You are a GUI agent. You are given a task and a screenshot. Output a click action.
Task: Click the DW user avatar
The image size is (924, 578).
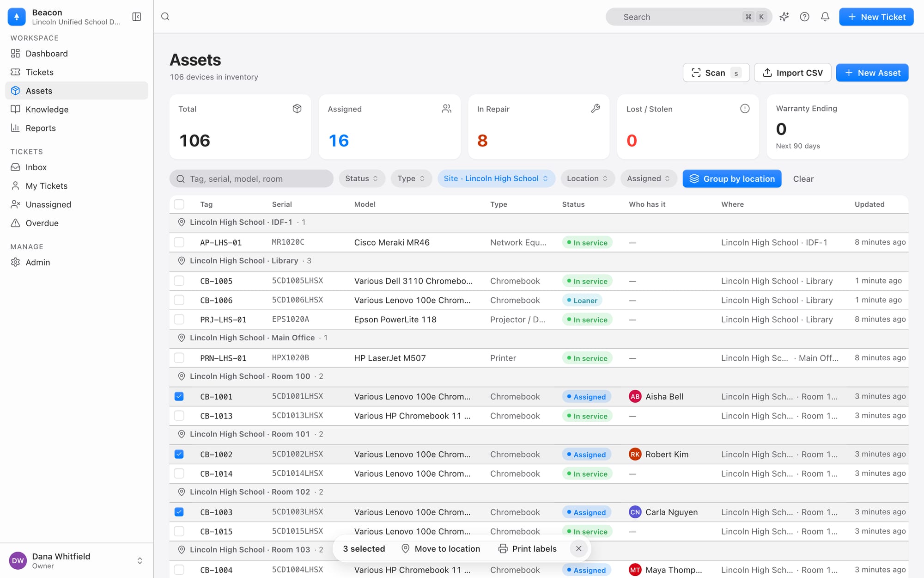pyautogui.click(x=18, y=561)
